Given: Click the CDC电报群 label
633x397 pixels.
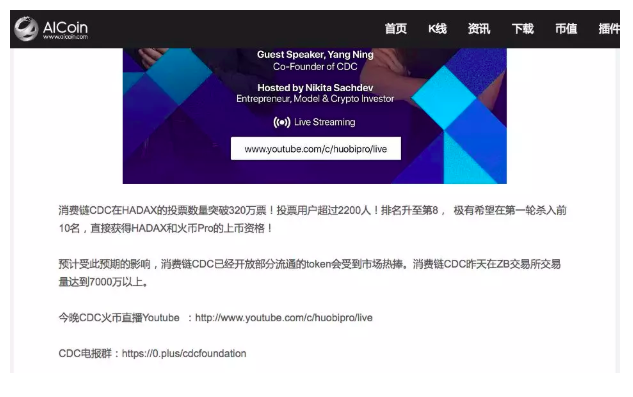Looking at the screenshot, I should (85, 353).
